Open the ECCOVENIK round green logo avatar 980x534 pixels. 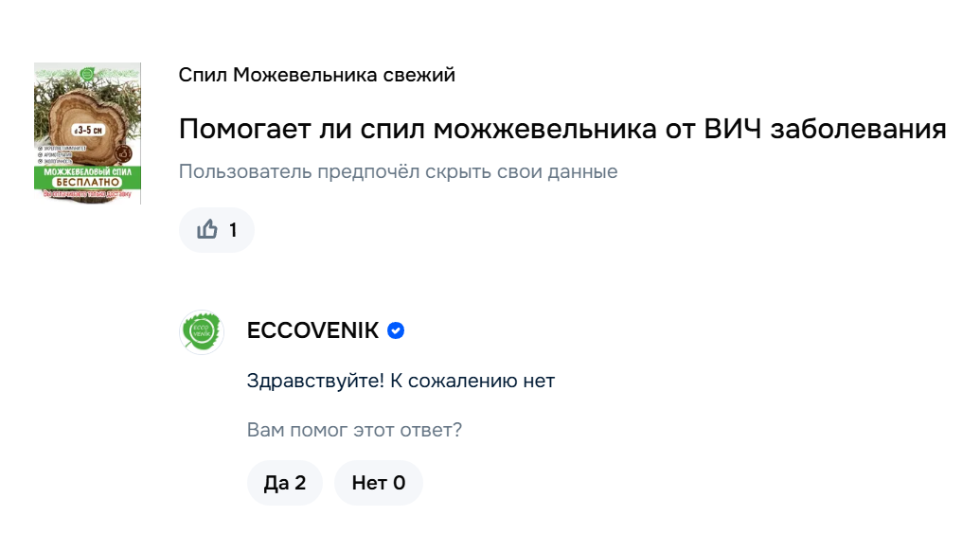point(202,330)
